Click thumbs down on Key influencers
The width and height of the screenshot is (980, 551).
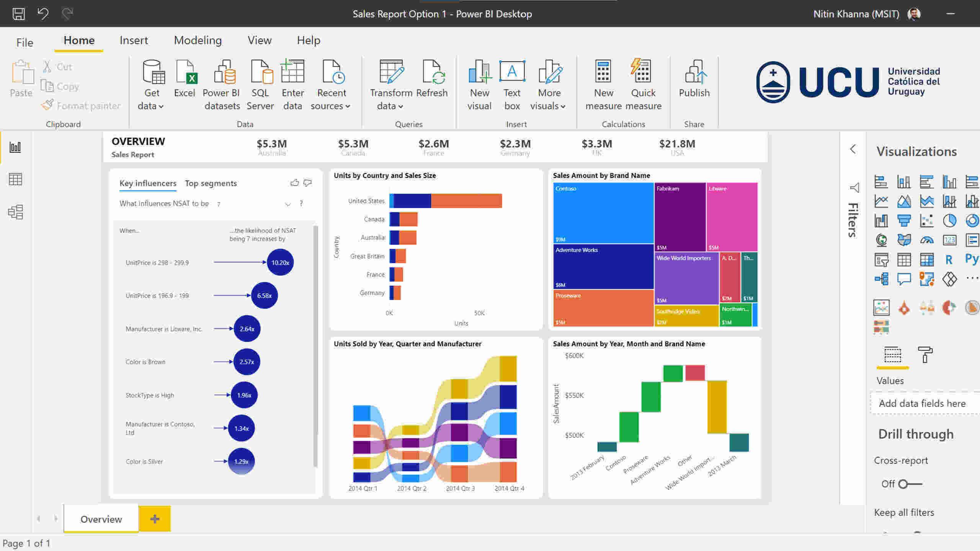[x=307, y=183]
